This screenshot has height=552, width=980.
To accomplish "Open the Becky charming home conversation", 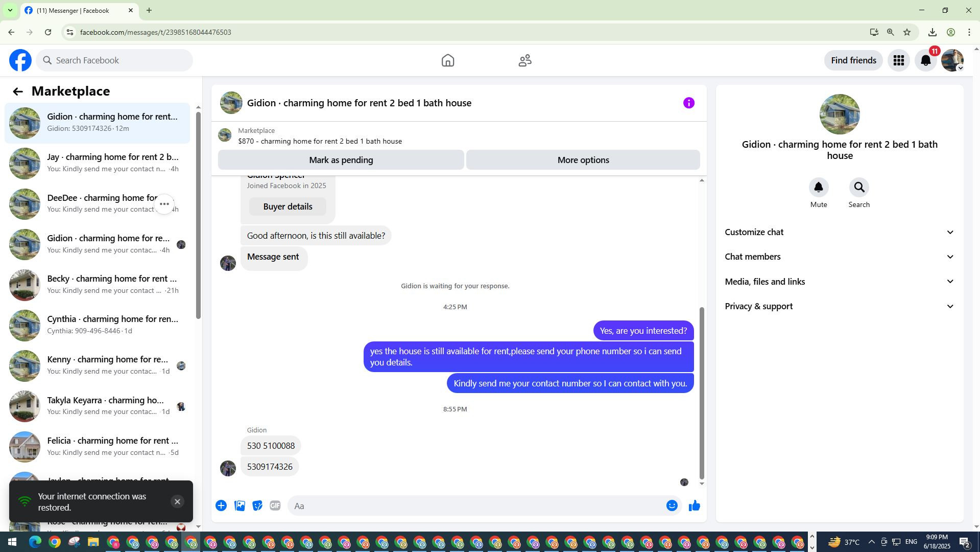I will (97, 285).
